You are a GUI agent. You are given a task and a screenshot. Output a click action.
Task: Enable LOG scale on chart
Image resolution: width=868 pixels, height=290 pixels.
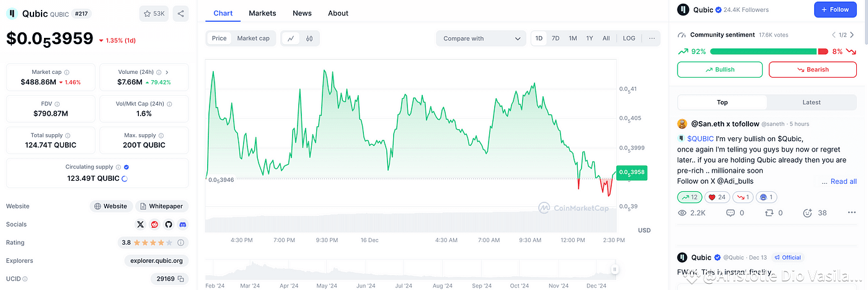coord(629,39)
